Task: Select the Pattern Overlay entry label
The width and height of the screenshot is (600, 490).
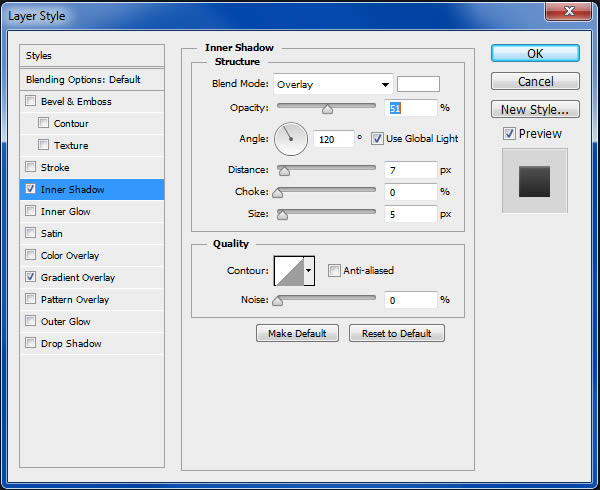Action: coord(75,300)
